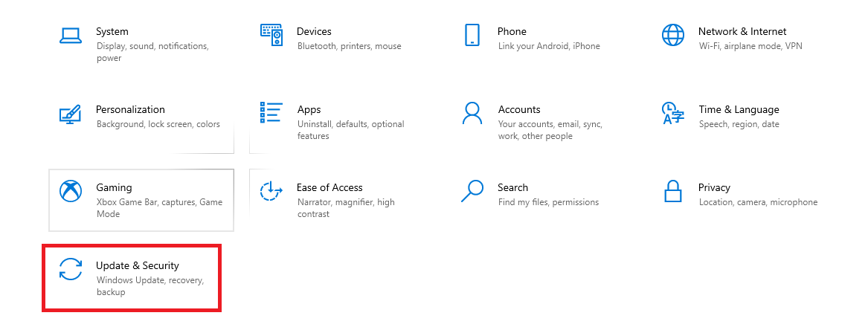868x330 pixels.
Task: Click the Search magnifier icon
Action: (472, 191)
